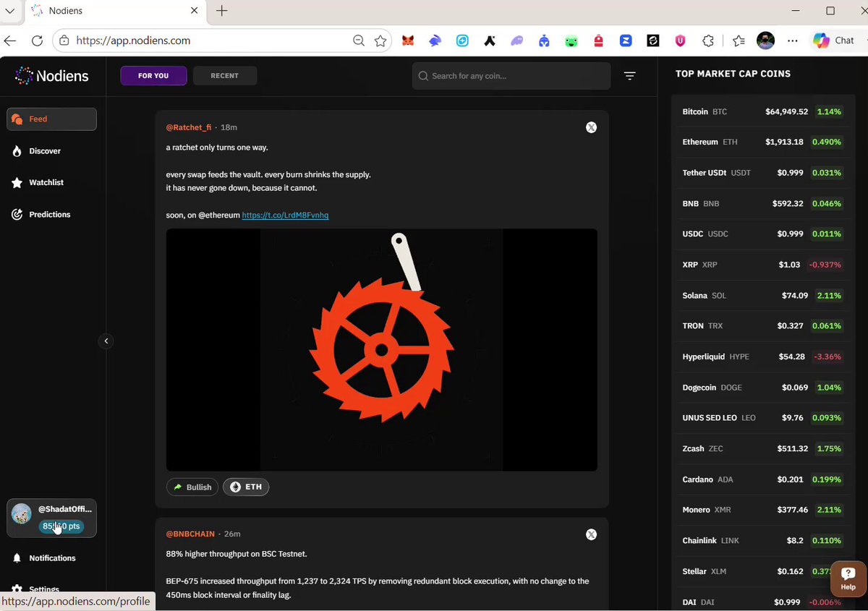
Task: Select the UNUS SED LEO row
Action: (762, 418)
